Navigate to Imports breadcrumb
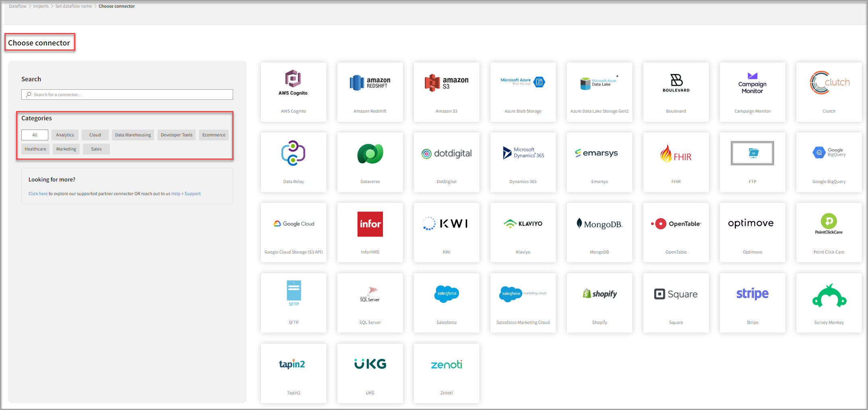Viewport: 868px width, 410px height. [41, 6]
